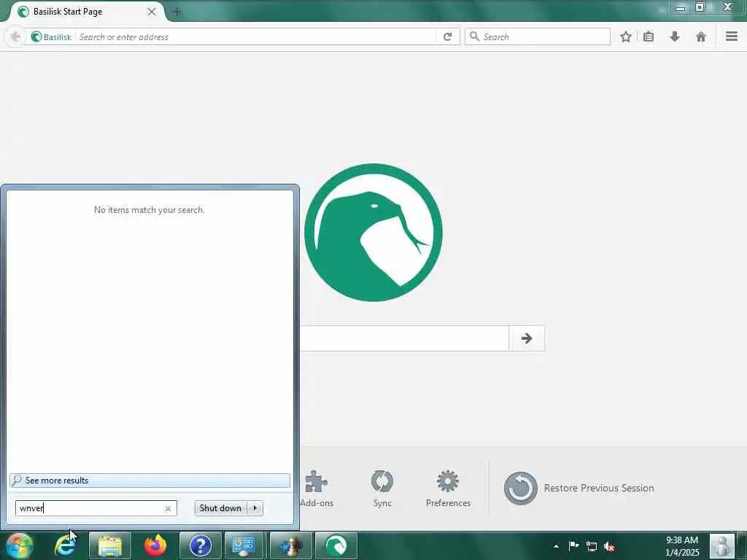Open the clock showing 9:38 AM

682,546
